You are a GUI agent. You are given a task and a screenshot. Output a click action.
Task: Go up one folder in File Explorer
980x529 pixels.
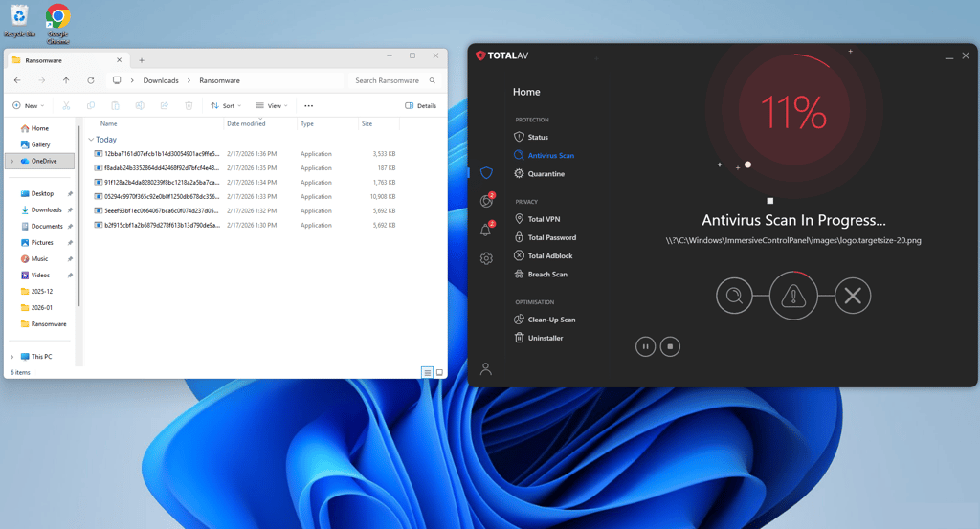click(66, 80)
